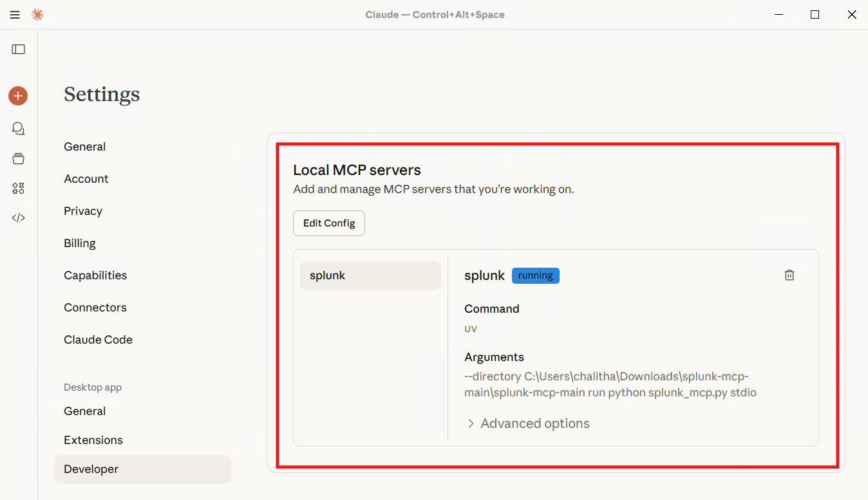Viewport: 868px width, 500px height.
Task: Open the Account settings page
Action: (86, 179)
